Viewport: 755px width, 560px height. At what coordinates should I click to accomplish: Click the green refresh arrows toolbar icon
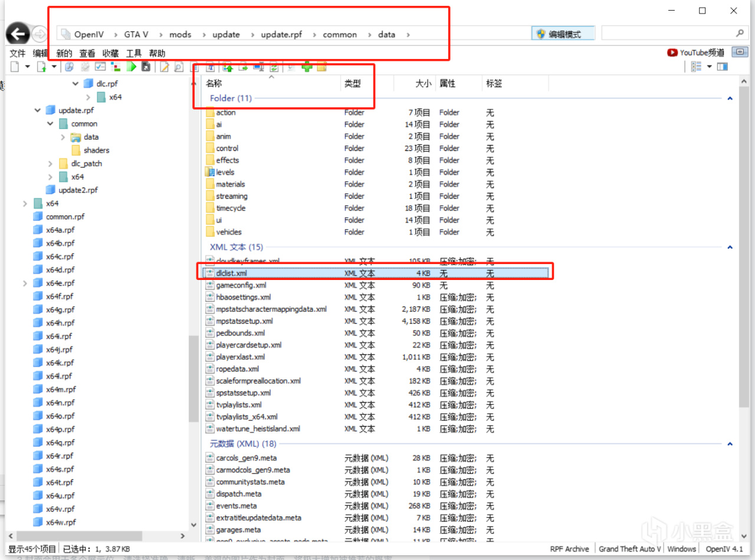point(274,67)
